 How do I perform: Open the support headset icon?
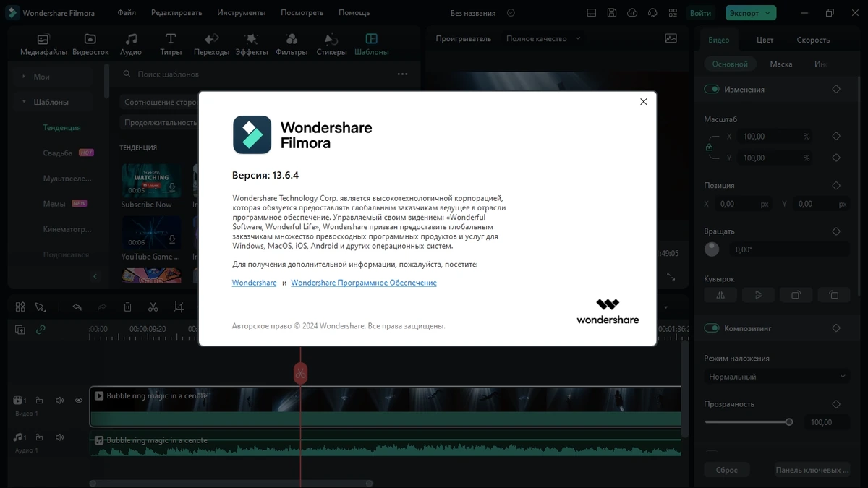pos(652,13)
